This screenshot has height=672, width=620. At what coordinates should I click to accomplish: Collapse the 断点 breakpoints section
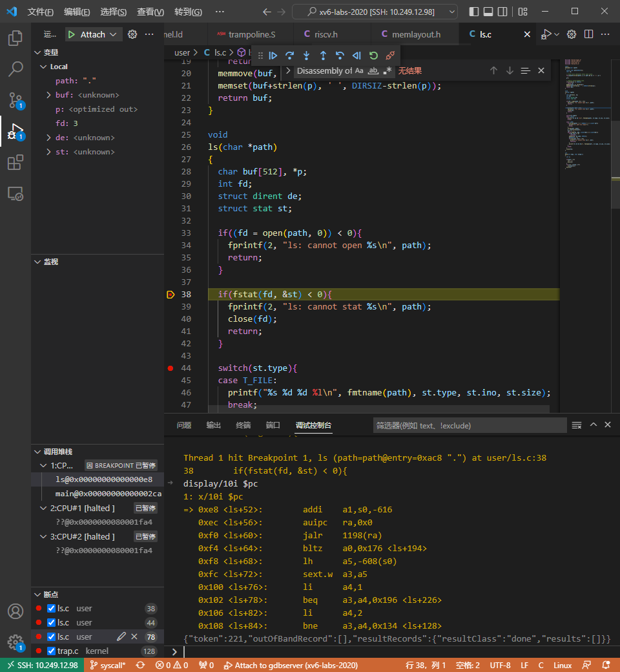[x=37, y=594]
